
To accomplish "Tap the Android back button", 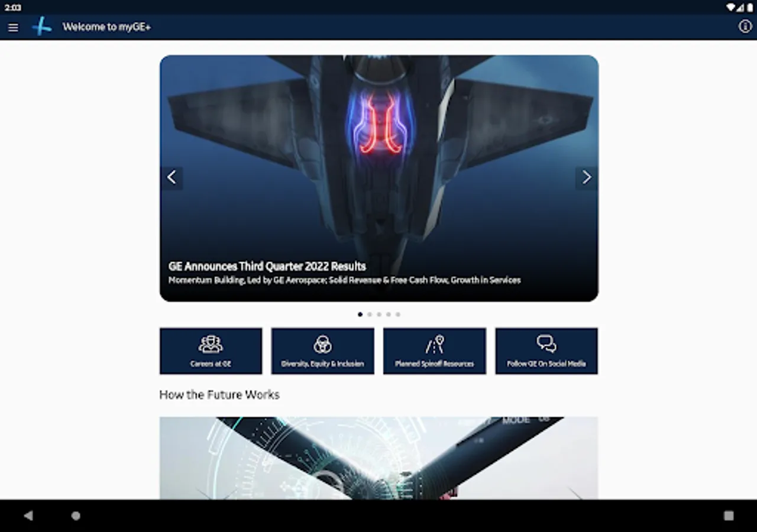I will point(28,515).
